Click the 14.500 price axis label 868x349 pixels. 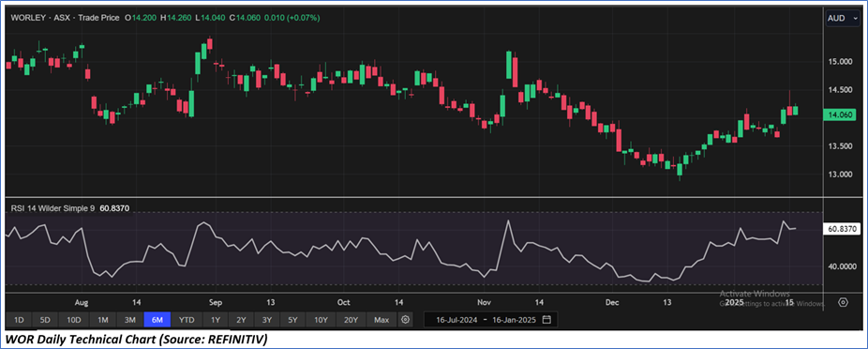(x=840, y=90)
